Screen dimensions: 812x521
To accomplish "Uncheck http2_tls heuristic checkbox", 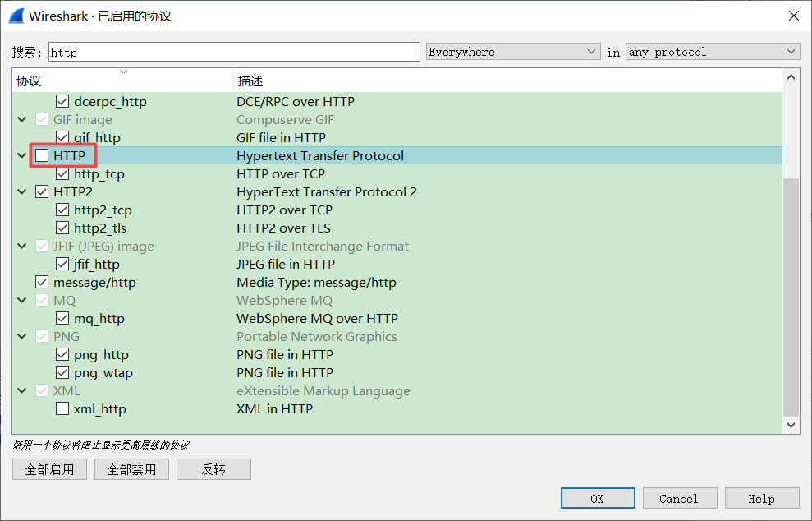I will tap(62, 228).
